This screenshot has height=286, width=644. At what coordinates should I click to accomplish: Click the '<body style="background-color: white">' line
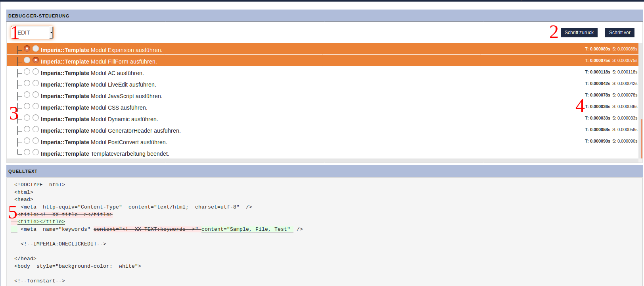(x=78, y=266)
